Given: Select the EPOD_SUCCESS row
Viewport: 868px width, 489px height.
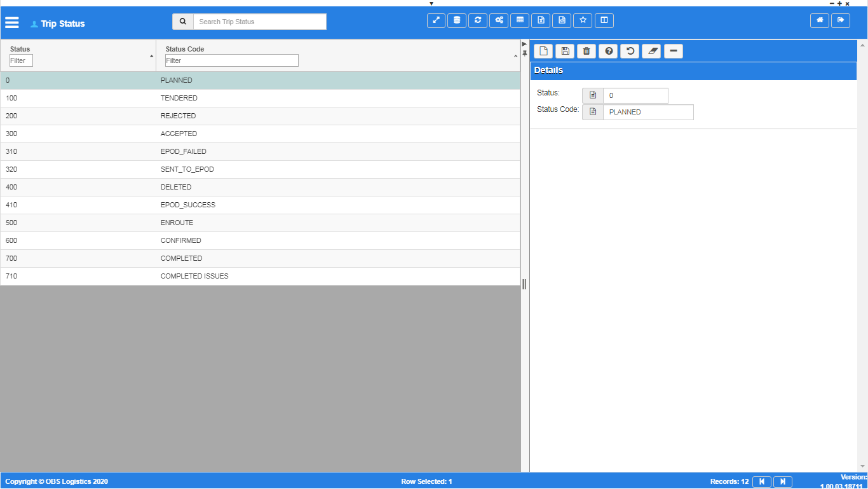Looking at the screenshot, I should [260, 205].
